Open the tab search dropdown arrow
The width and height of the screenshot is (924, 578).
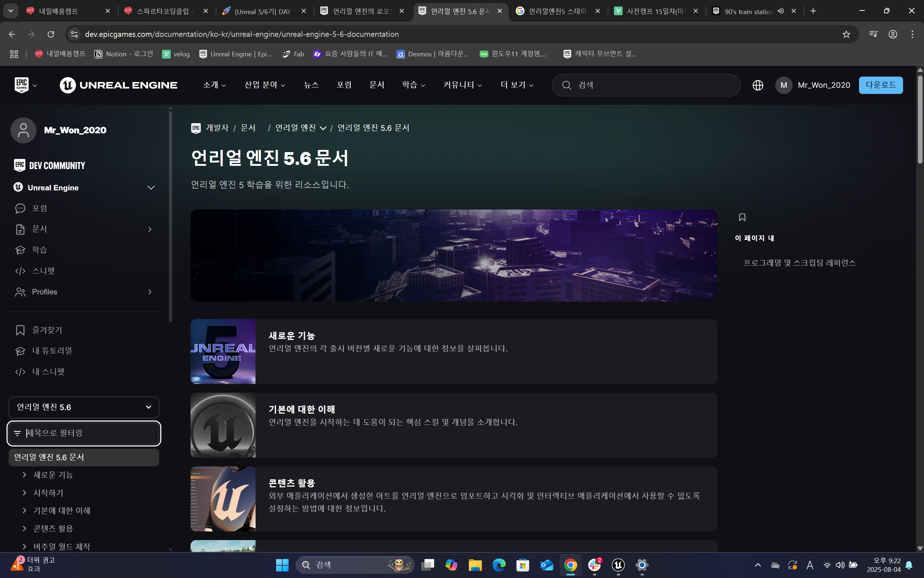point(11,11)
